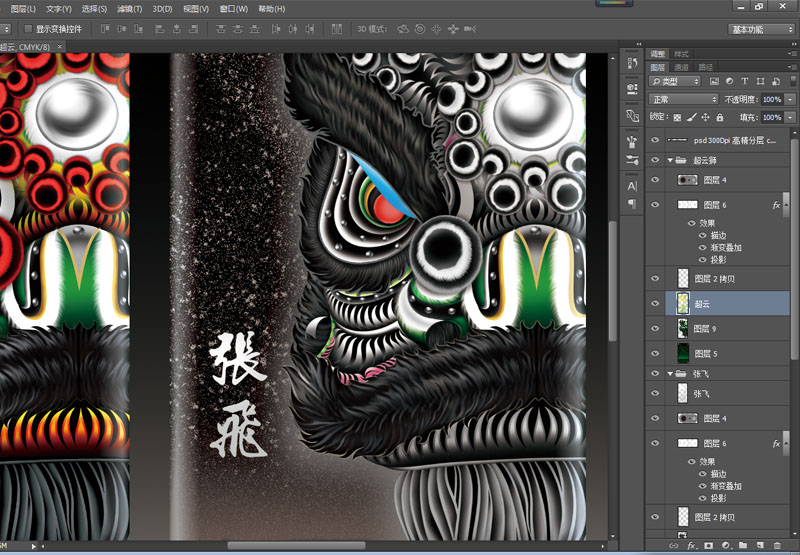Hide 图层 5 layer
This screenshot has width=800, height=555.
click(x=656, y=354)
